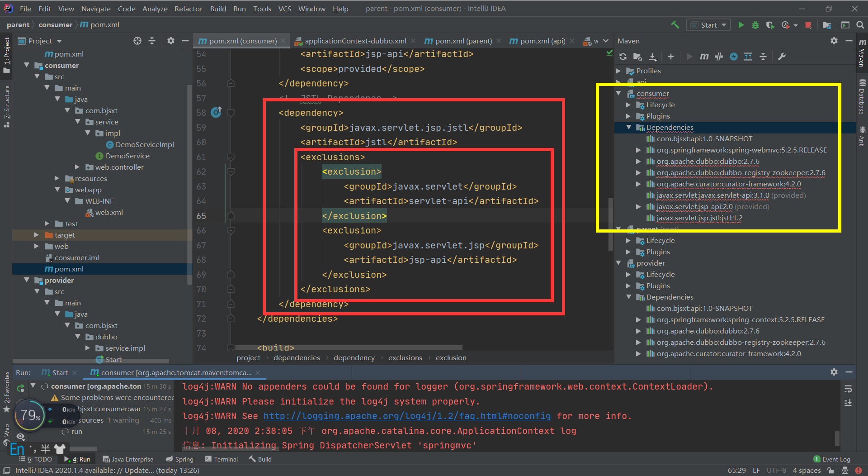Toggle soft-wrap in Run console

click(x=848, y=389)
